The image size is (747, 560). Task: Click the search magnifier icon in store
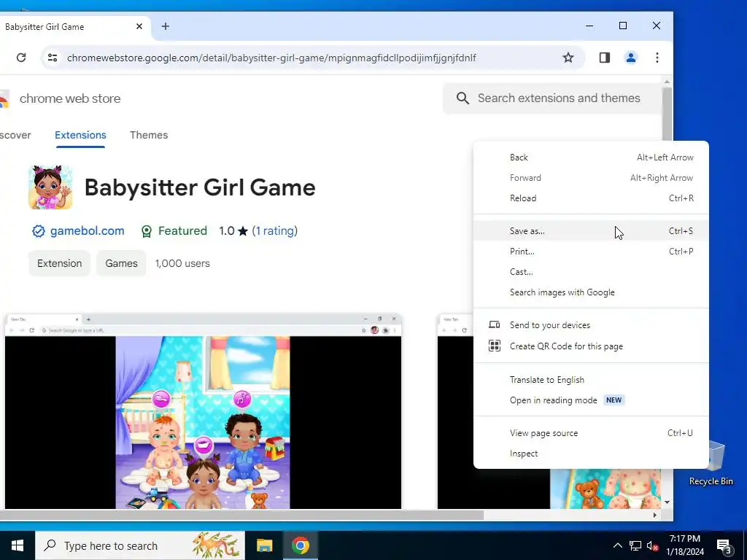point(462,98)
